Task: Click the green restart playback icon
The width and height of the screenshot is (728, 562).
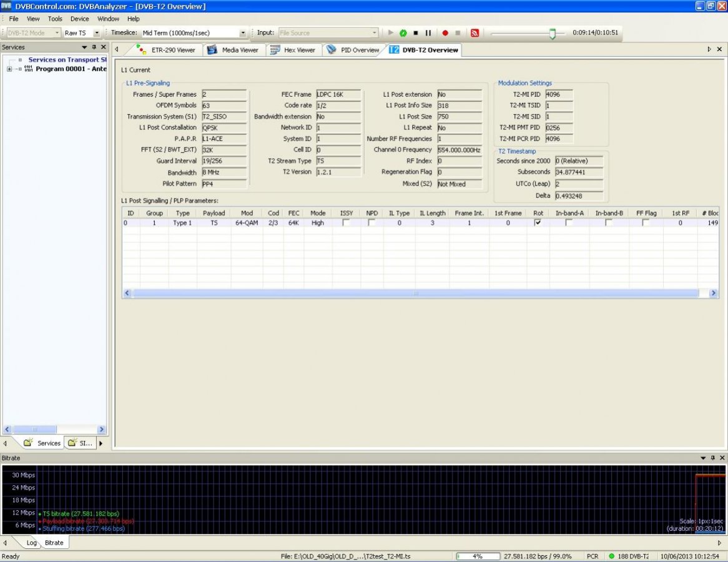Action: (403, 33)
